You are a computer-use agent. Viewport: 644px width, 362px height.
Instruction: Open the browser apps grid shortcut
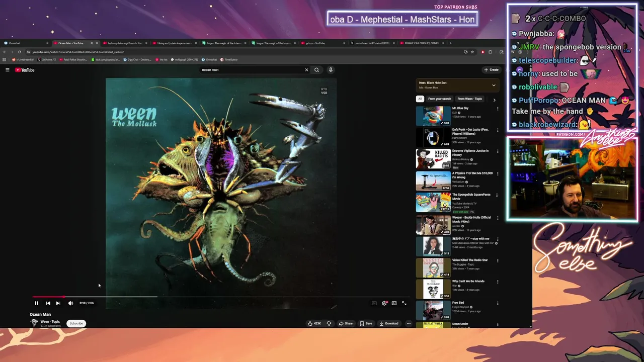5,60
